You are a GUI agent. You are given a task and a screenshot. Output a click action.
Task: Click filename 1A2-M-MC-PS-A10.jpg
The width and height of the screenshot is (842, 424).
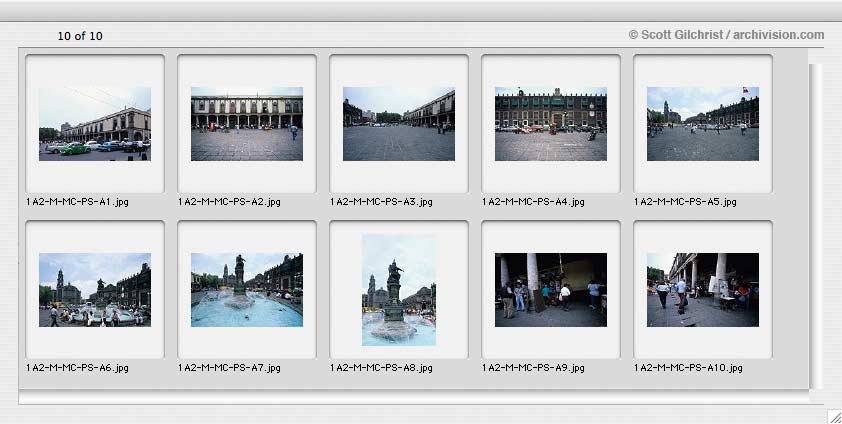pyautogui.click(x=688, y=368)
